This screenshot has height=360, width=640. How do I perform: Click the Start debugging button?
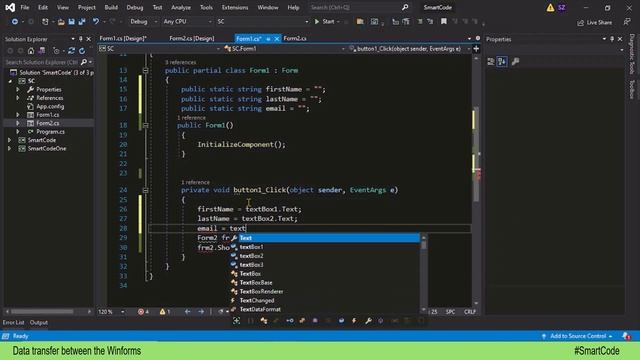click(x=325, y=22)
